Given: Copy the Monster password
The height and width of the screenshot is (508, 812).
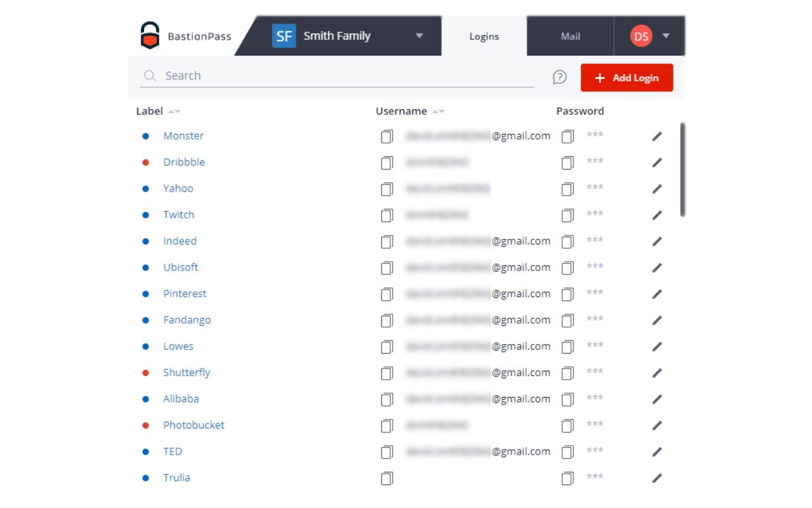Looking at the screenshot, I should click(x=568, y=136).
